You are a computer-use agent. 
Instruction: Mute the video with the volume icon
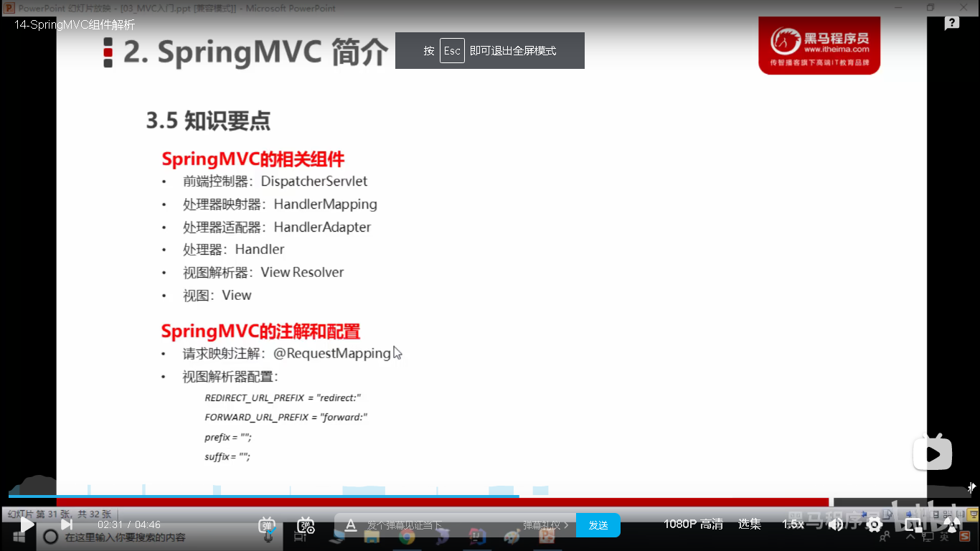tap(836, 524)
